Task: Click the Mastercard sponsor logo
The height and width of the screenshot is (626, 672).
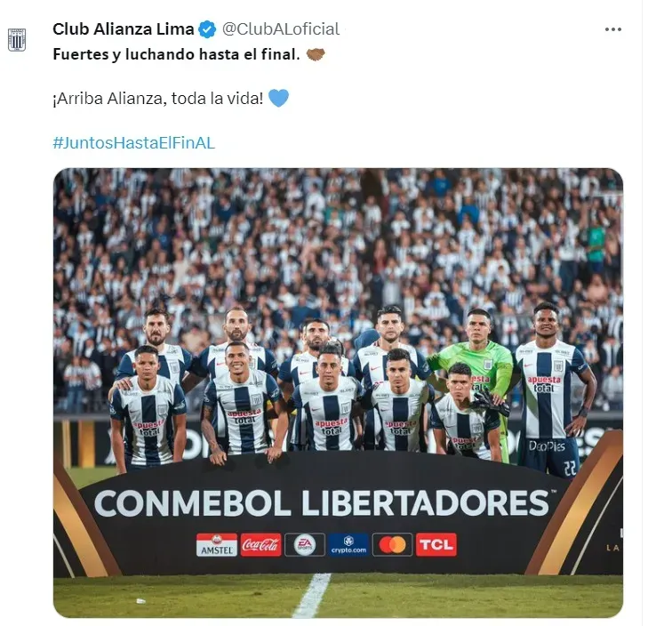Action: pos(392,544)
